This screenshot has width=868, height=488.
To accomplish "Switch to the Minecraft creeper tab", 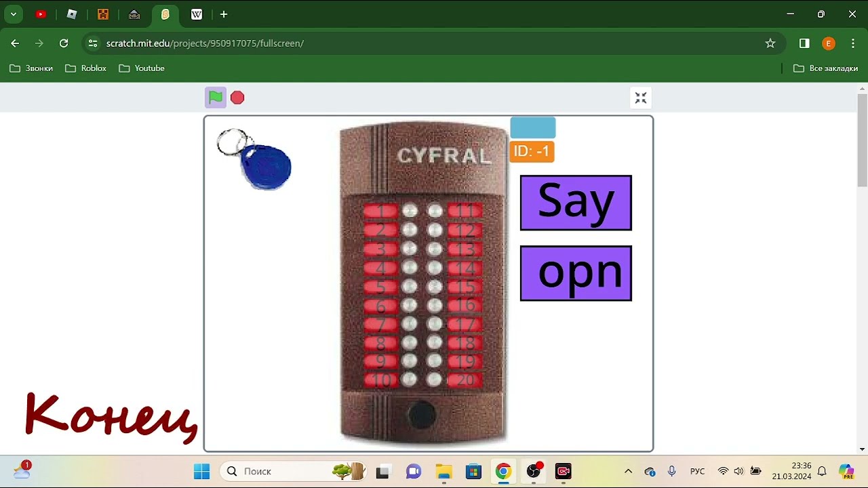I will [103, 14].
